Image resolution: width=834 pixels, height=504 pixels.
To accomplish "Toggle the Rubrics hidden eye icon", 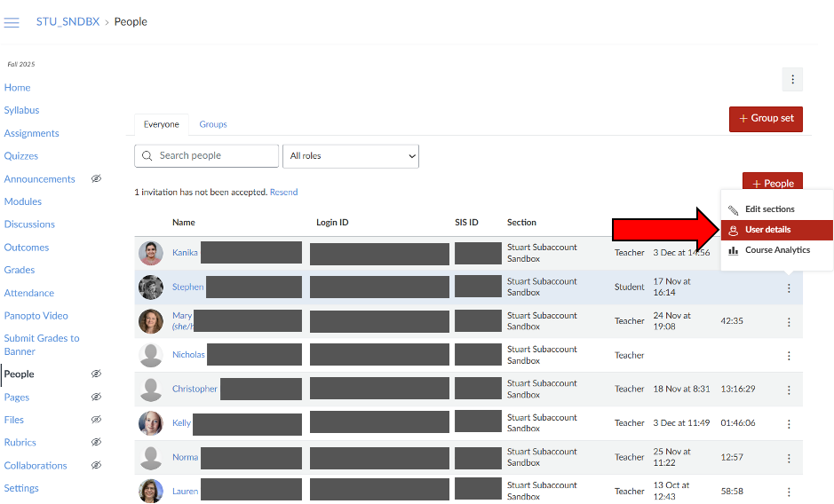I will tap(96, 442).
